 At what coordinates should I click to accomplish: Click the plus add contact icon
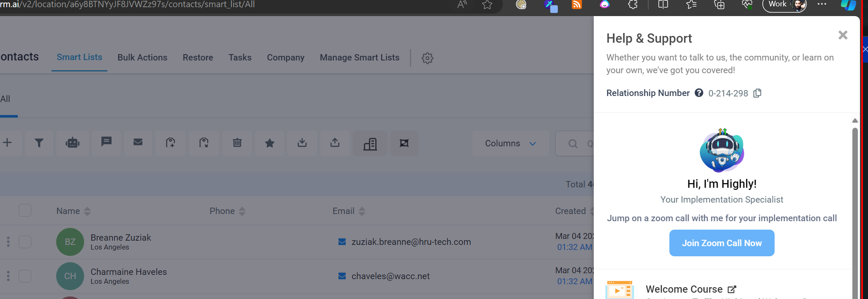(x=7, y=143)
